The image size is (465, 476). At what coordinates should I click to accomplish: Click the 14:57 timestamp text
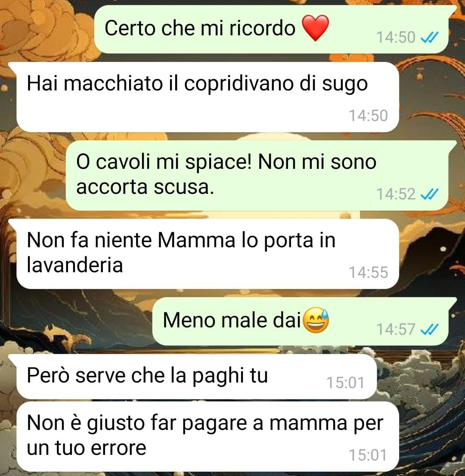pos(396,330)
